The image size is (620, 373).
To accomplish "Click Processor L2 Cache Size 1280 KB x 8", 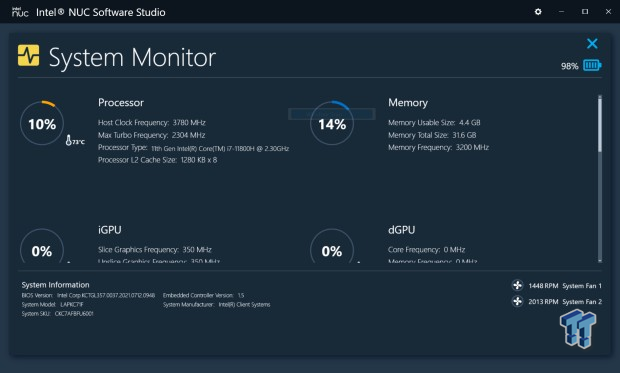I will (157, 160).
